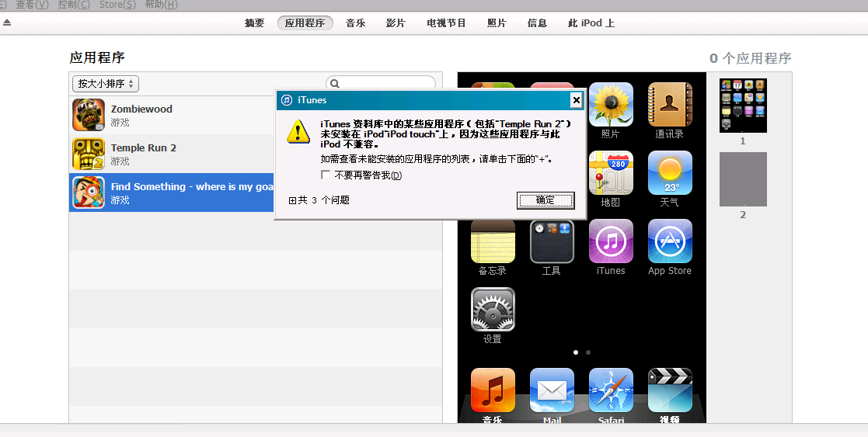Click the Safari dock icon
Viewport: 868px width, 437px height.
tap(611, 390)
